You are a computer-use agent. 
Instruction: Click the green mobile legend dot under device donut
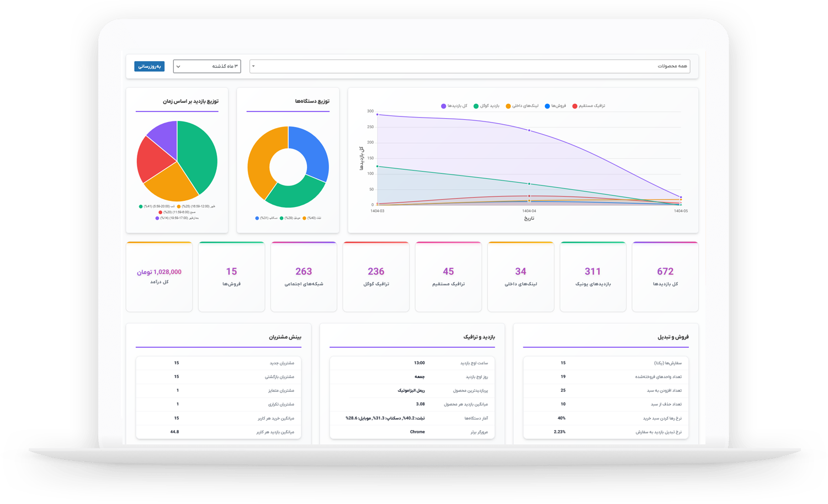(x=282, y=218)
